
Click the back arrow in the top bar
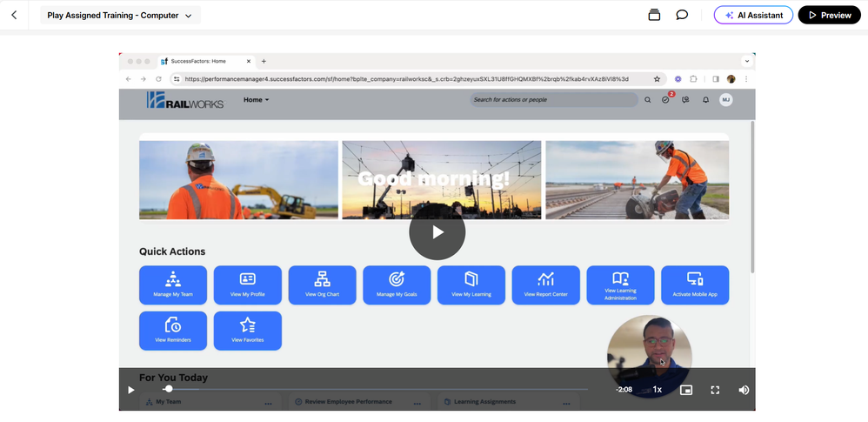point(14,15)
